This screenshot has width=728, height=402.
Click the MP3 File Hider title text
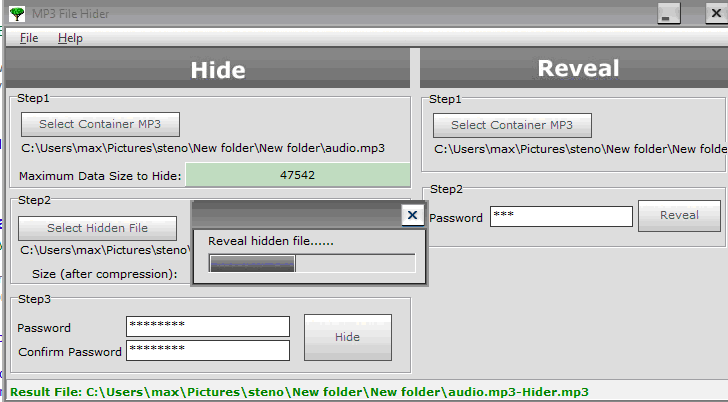point(71,14)
